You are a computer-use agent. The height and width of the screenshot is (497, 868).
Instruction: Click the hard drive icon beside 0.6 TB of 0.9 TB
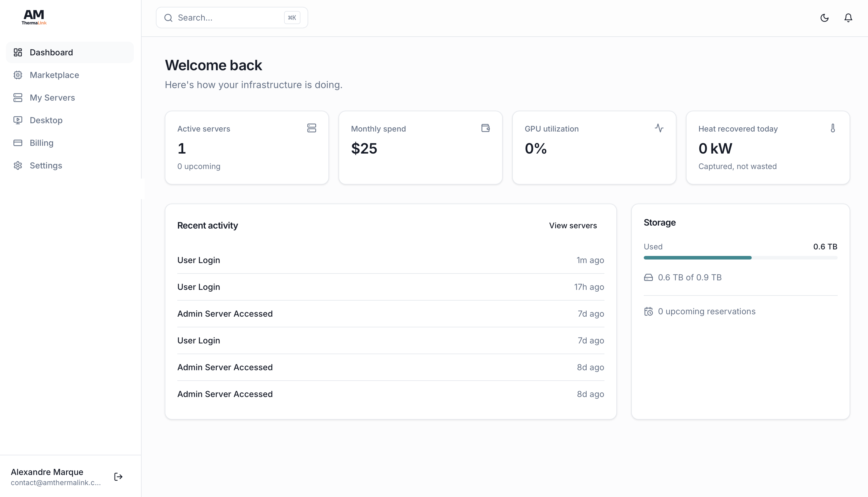[x=648, y=277]
